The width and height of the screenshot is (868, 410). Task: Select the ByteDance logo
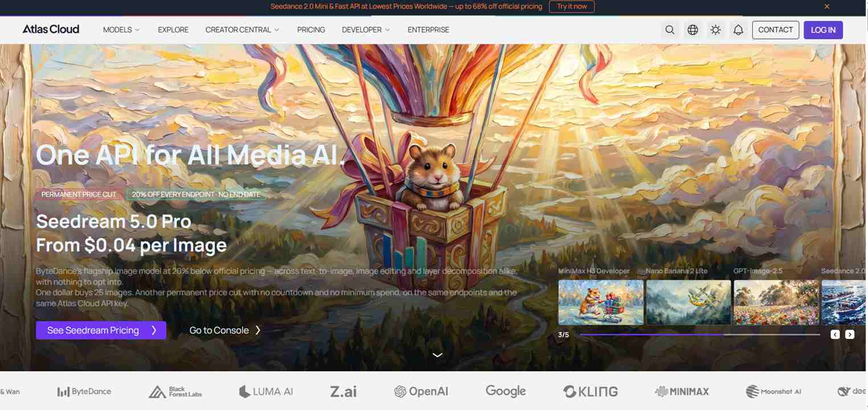tap(84, 391)
